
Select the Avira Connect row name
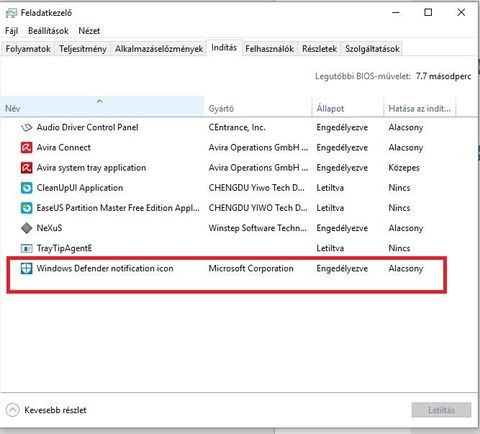pos(63,147)
